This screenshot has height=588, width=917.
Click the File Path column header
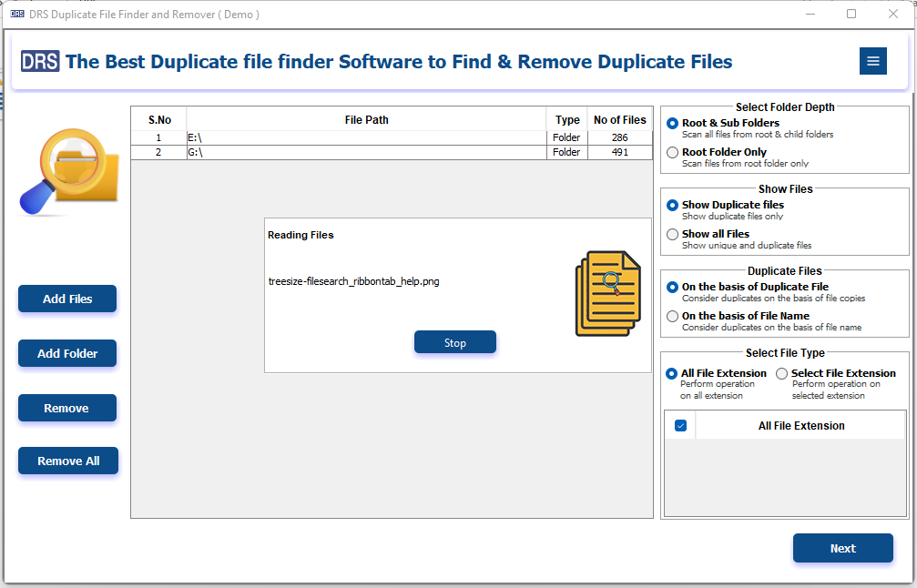pos(366,120)
